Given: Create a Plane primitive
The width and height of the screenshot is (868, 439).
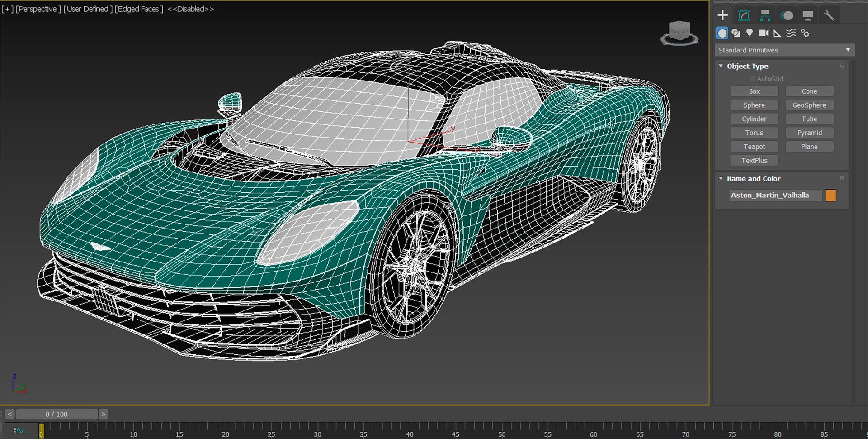Looking at the screenshot, I should click(x=809, y=147).
